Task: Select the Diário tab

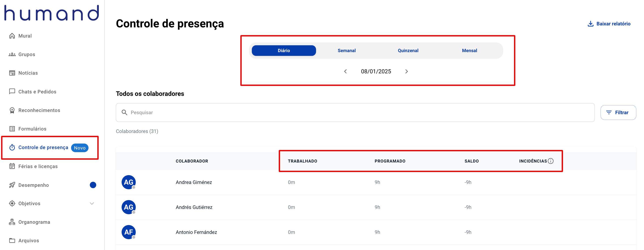Action: pos(284,51)
